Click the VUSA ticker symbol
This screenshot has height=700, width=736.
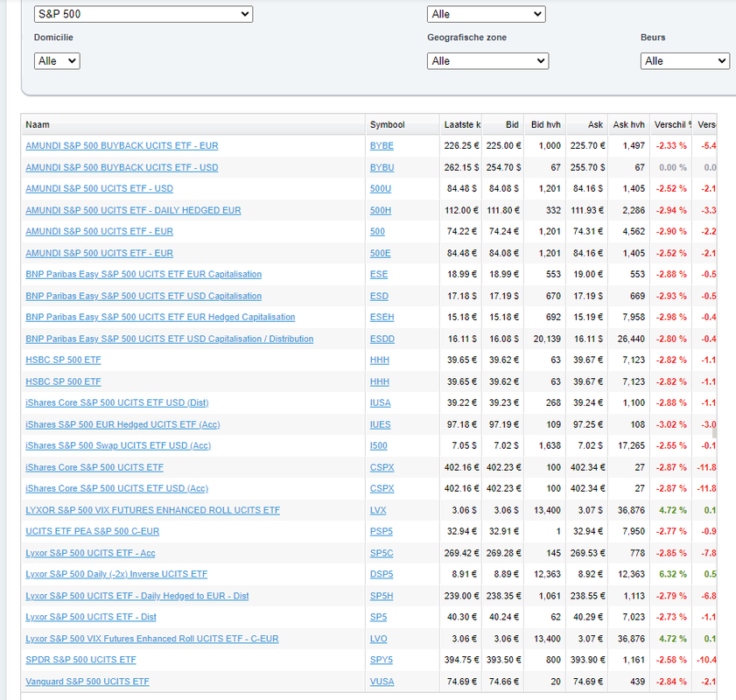tap(382, 682)
